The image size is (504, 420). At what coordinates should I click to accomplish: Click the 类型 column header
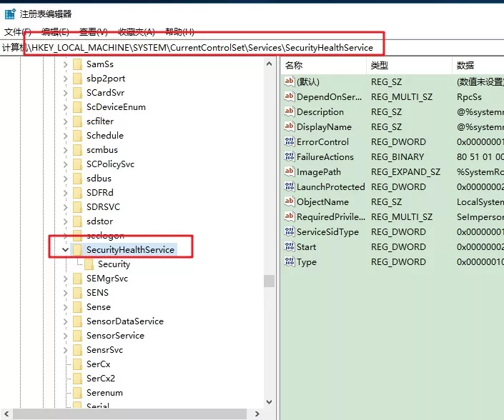[409, 66]
